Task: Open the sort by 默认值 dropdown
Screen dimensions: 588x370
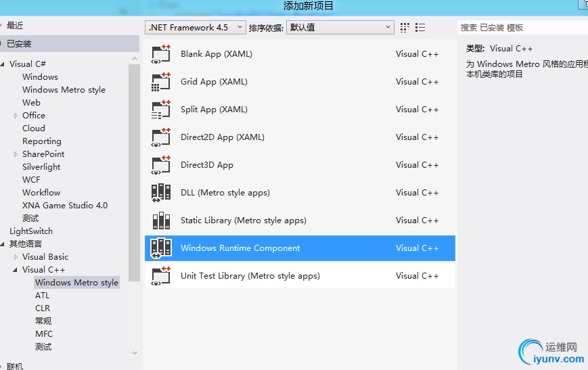Action: click(340, 27)
